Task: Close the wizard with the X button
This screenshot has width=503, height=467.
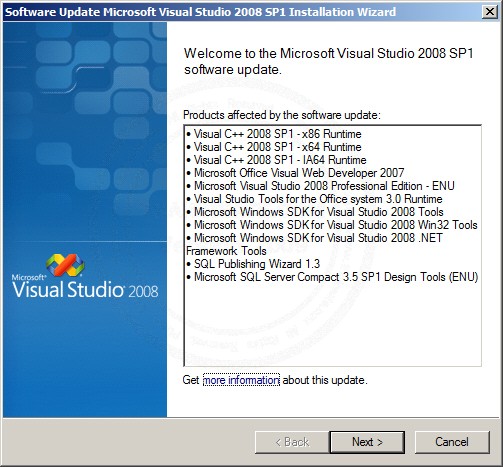Action: 490,12
